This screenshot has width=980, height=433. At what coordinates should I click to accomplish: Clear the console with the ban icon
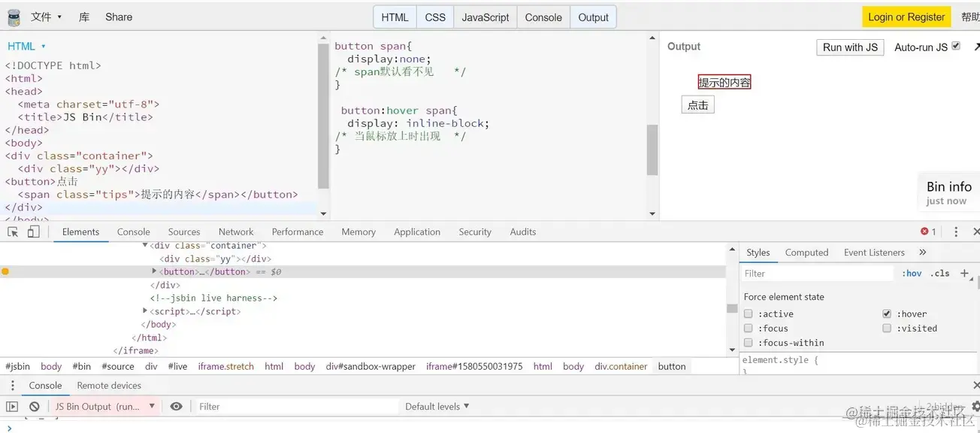pos(34,407)
